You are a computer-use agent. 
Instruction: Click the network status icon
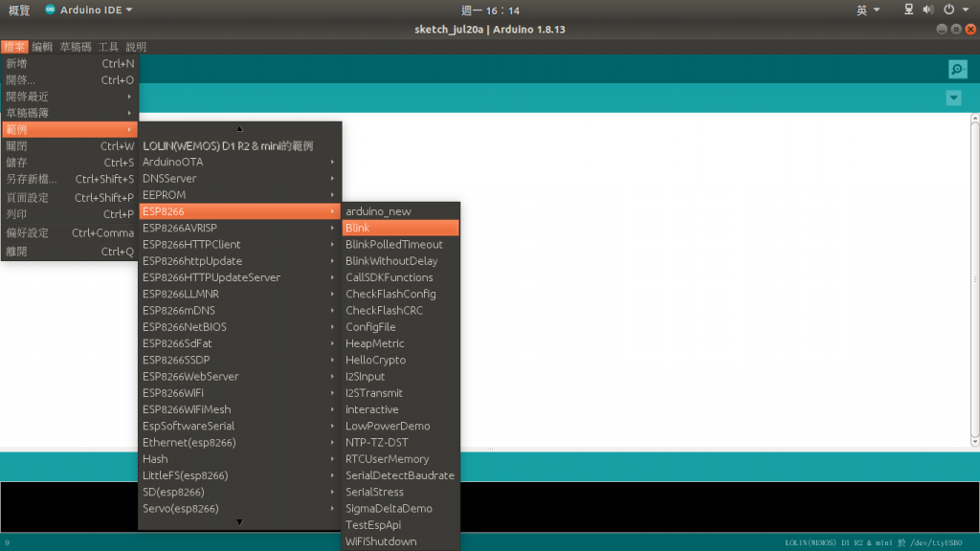(x=909, y=10)
